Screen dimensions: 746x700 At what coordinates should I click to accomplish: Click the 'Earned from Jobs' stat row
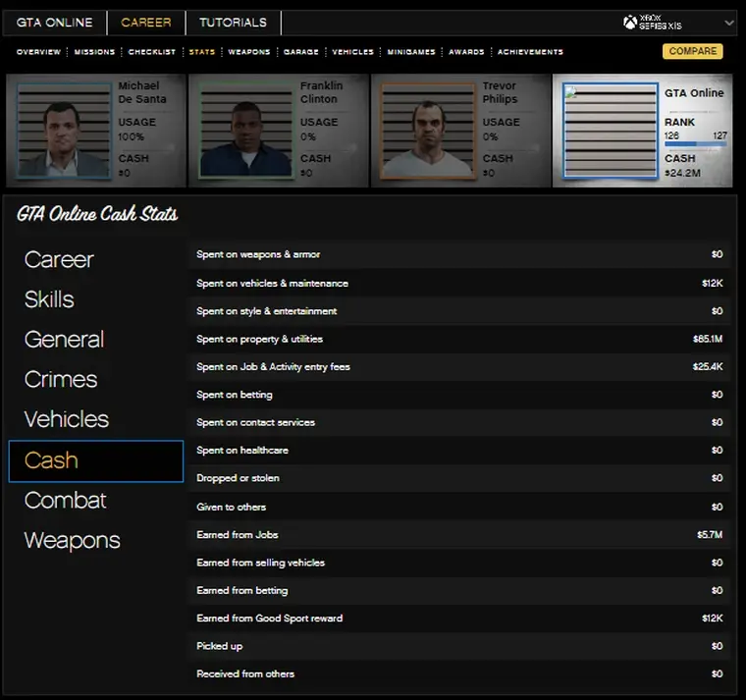[x=458, y=535]
